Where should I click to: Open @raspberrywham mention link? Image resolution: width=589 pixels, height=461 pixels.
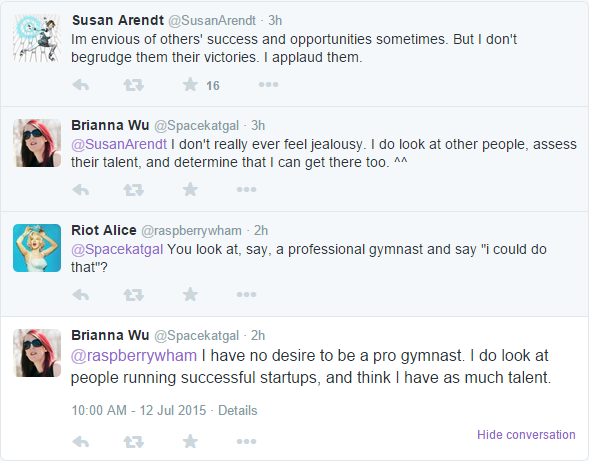pos(134,356)
